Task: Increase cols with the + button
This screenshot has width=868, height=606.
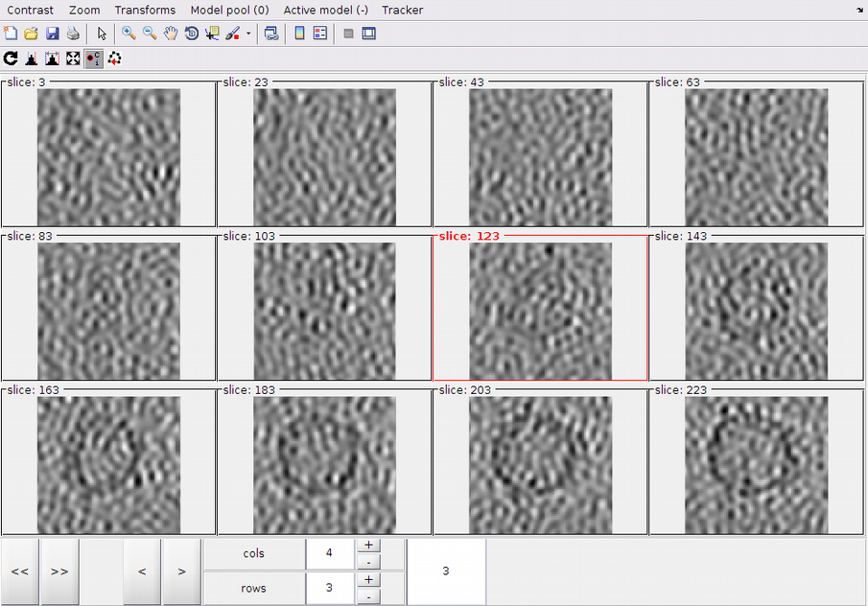Action: click(368, 546)
